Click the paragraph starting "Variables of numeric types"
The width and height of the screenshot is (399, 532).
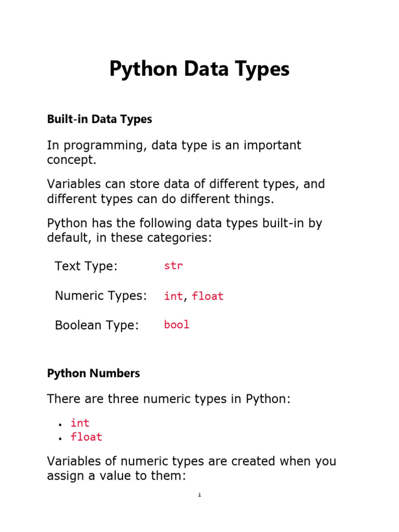click(191, 468)
